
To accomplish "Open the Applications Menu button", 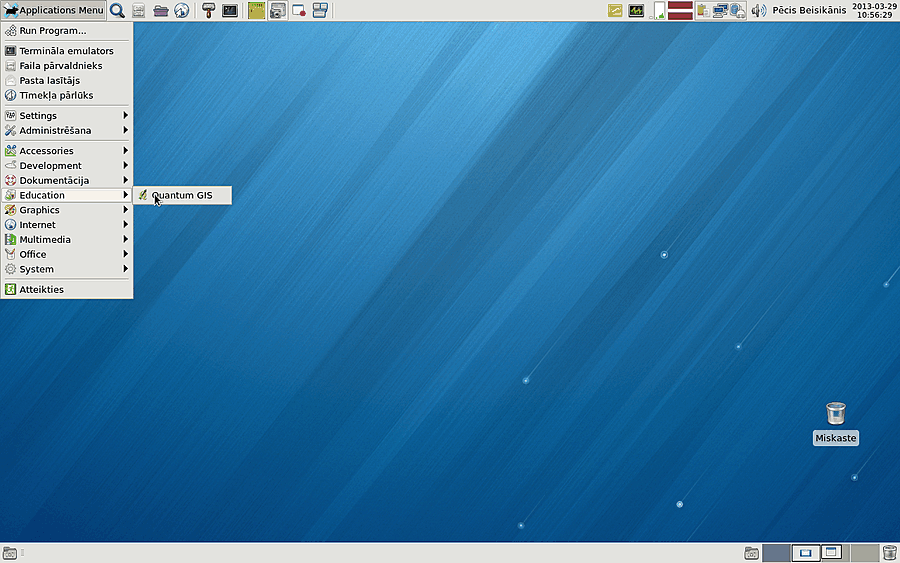I will 53,10.
